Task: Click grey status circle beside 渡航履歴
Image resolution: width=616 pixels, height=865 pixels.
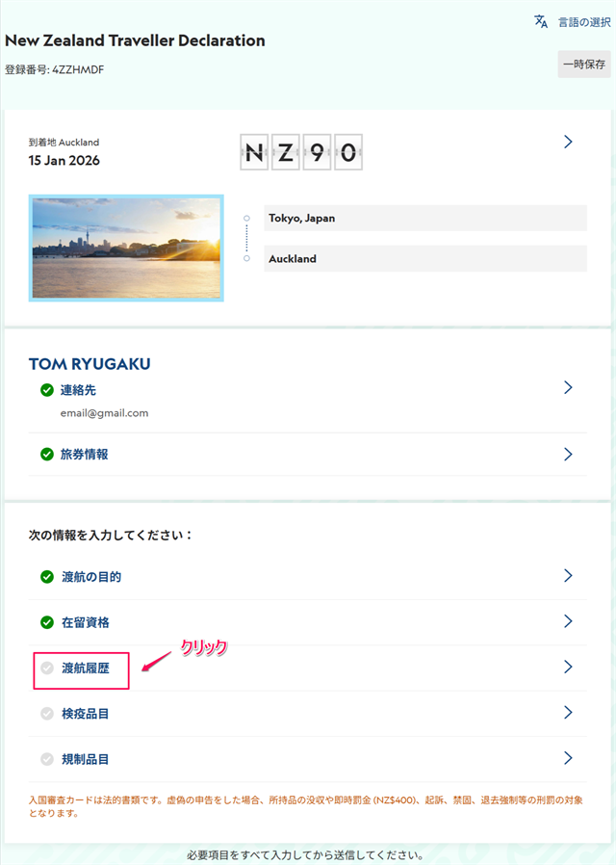Action: (47, 668)
